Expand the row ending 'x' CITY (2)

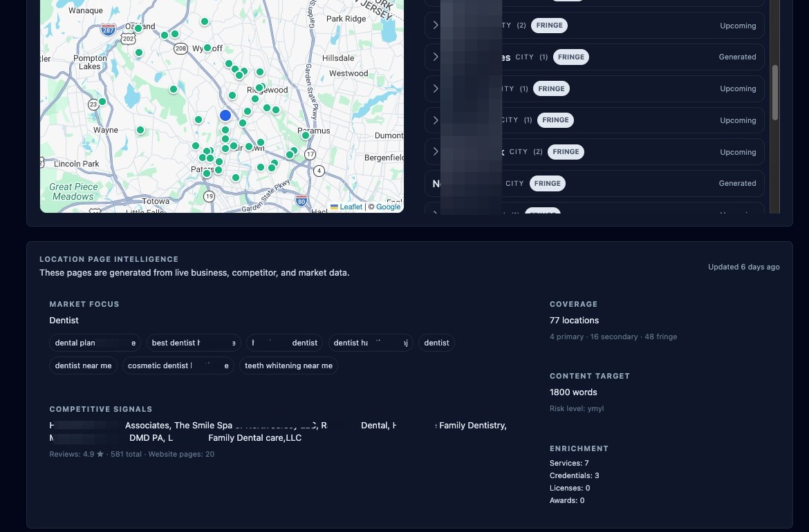click(436, 151)
